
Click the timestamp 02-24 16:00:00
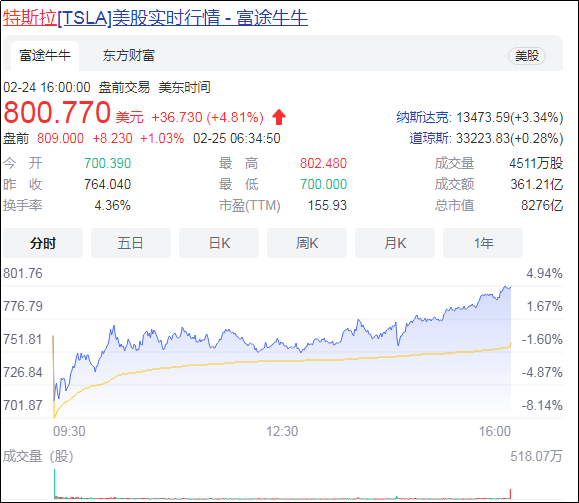(47, 88)
